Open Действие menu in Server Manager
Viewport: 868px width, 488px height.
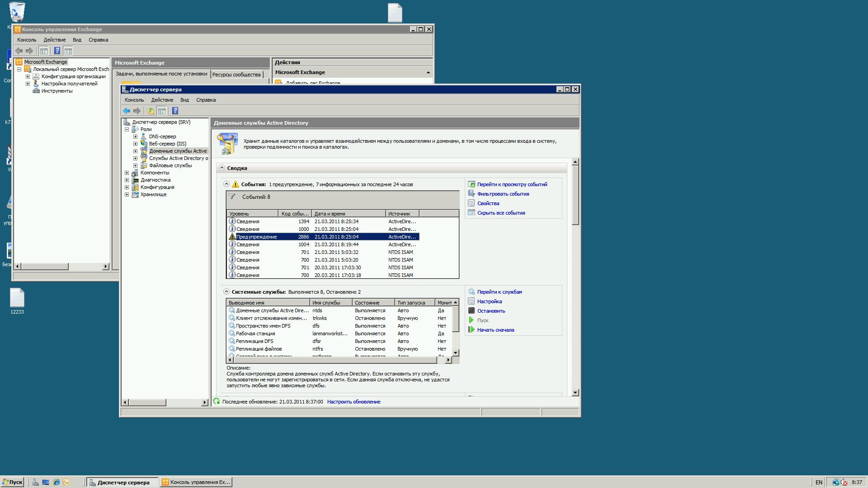pyautogui.click(x=162, y=100)
